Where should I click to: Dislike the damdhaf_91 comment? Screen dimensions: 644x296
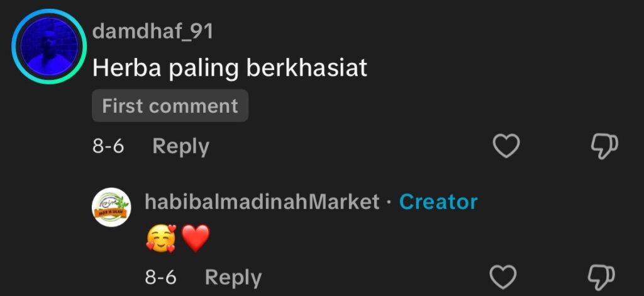pyautogui.click(x=604, y=146)
